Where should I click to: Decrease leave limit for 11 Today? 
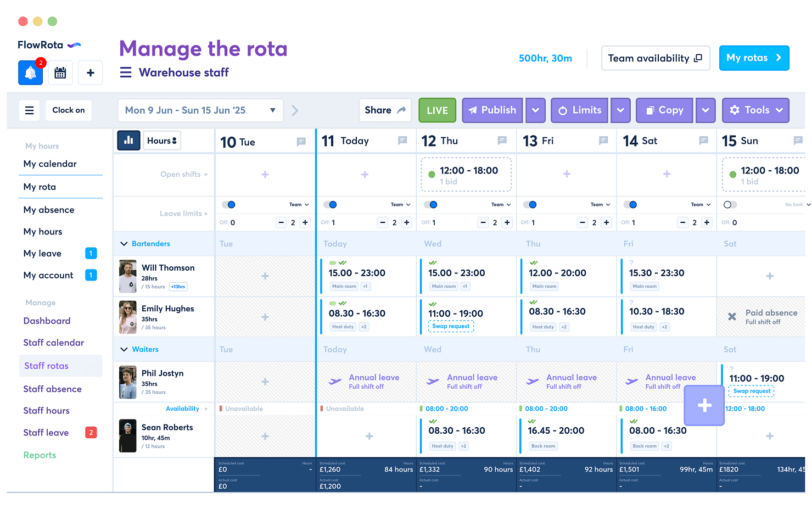click(383, 222)
